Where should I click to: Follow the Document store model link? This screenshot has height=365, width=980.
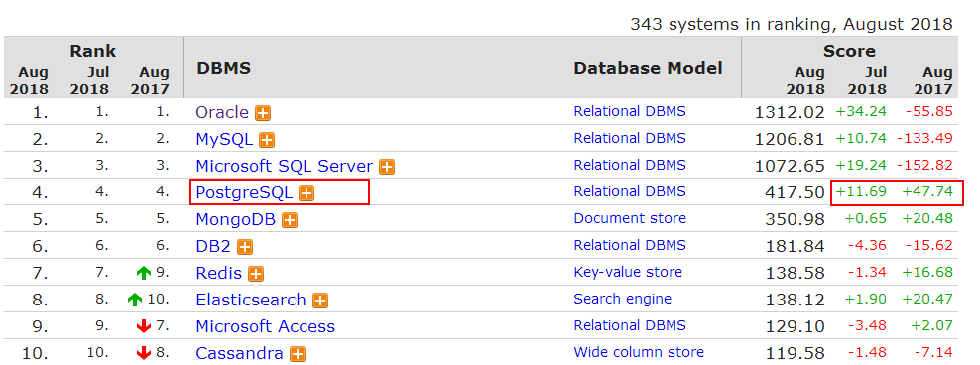coord(630,219)
